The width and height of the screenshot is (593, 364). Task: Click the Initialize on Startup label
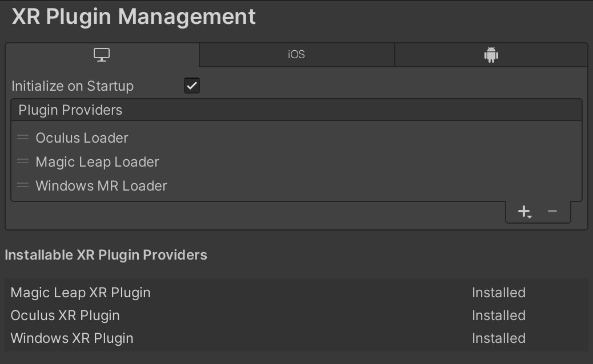[73, 86]
